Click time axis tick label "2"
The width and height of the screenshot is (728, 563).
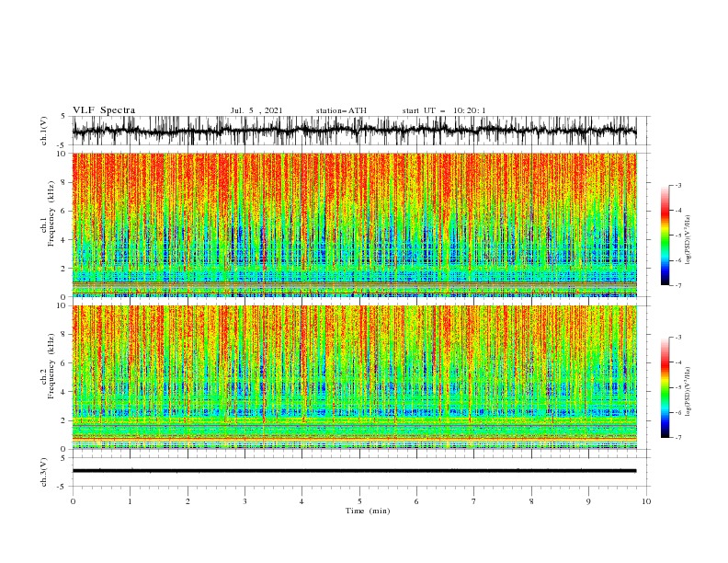point(188,501)
